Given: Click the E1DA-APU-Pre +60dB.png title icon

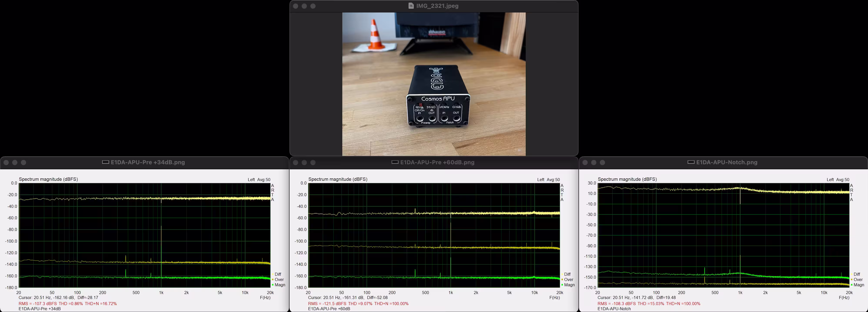Looking at the screenshot, I should 395,162.
